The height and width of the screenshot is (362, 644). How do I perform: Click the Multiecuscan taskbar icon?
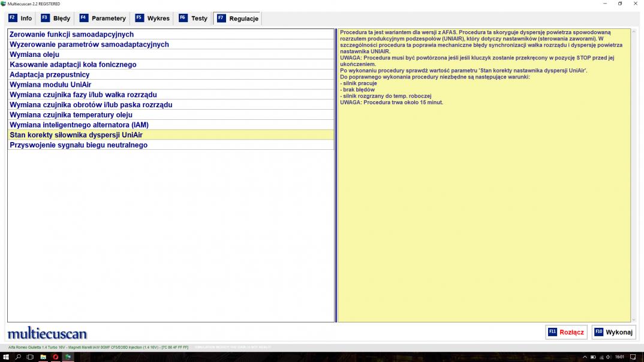tap(68, 357)
